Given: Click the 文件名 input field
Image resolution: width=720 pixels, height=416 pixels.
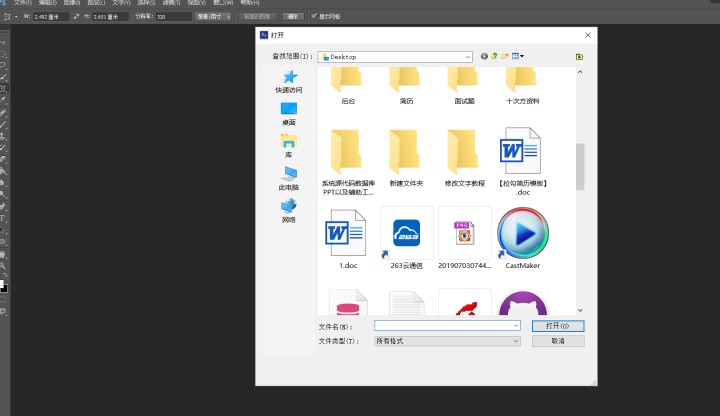Looking at the screenshot, I should [447, 326].
